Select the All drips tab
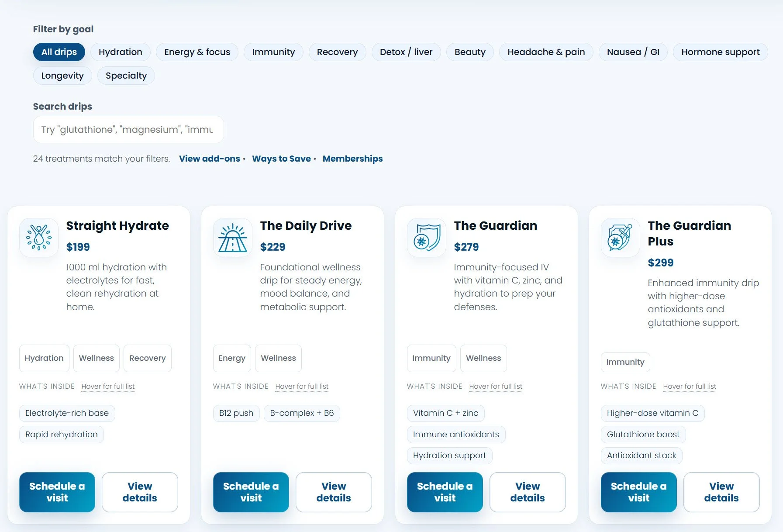The image size is (783, 532). tap(59, 52)
